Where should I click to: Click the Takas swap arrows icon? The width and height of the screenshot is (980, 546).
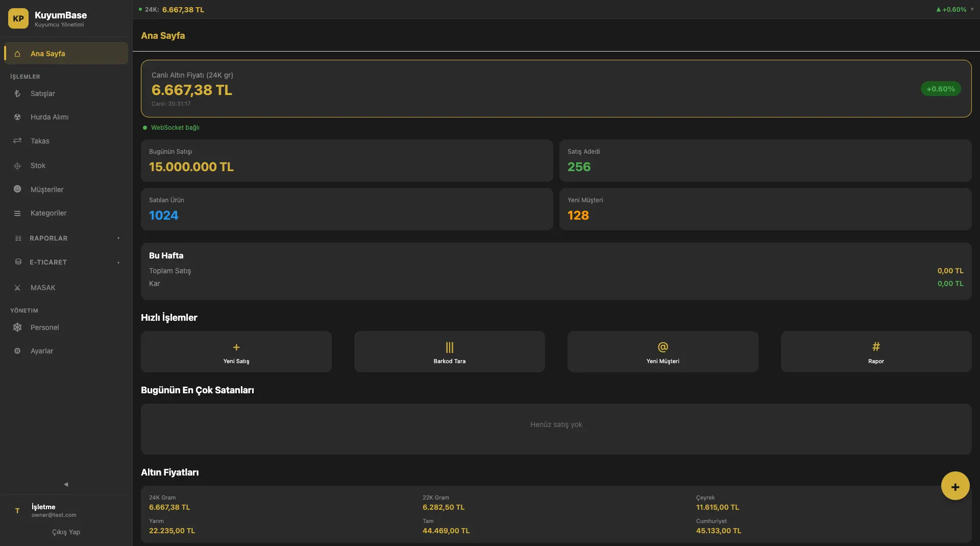click(x=17, y=140)
